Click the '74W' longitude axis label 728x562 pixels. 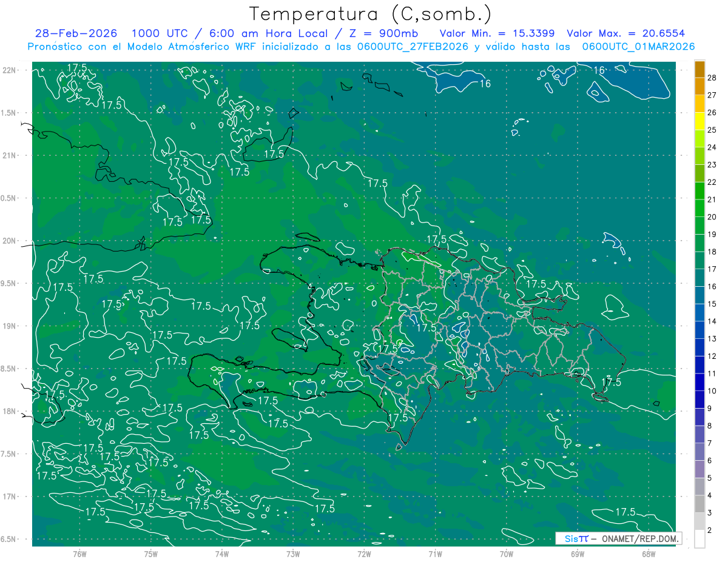click(x=221, y=554)
